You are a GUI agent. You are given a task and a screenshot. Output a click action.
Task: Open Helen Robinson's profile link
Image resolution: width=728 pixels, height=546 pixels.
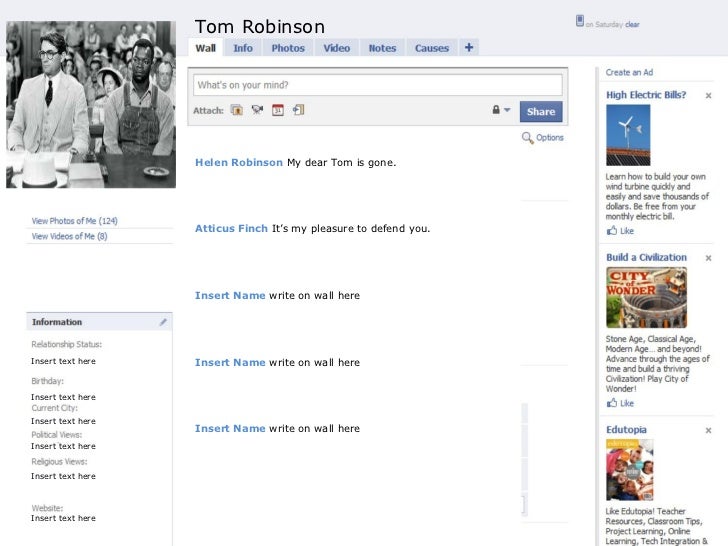(x=239, y=162)
